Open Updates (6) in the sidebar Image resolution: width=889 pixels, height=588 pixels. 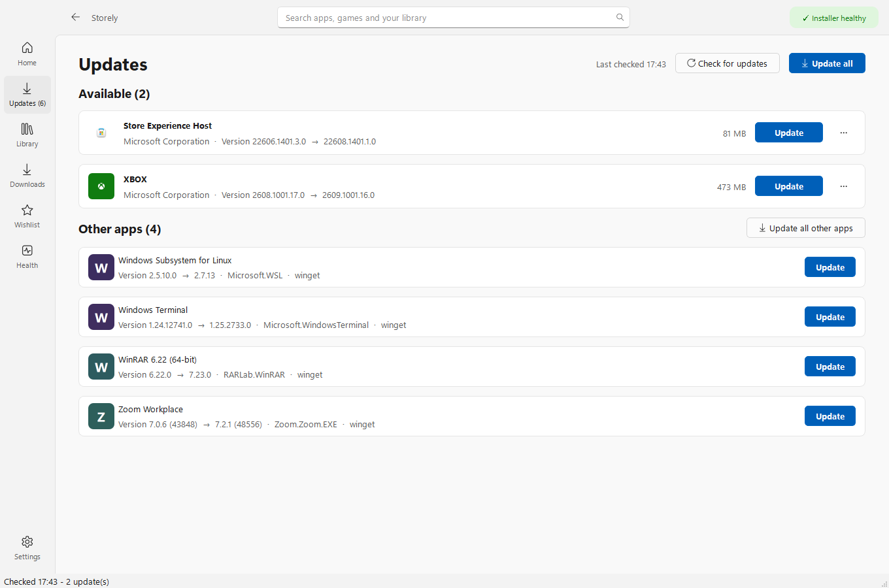(27, 95)
